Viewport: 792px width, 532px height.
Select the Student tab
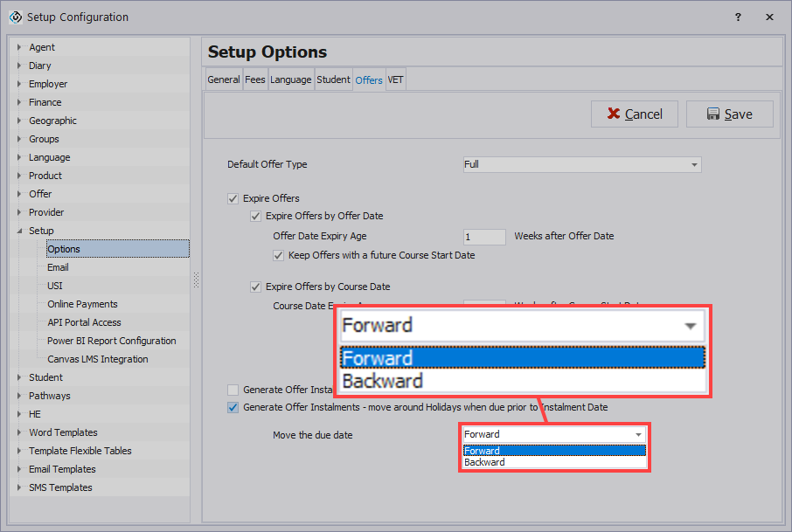333,79
